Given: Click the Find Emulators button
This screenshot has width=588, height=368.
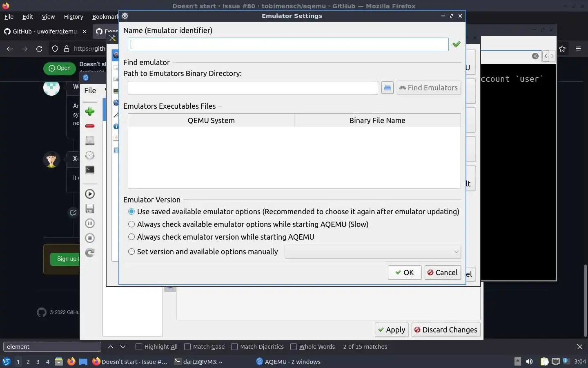Looking at the screenshot, I should (x=429, y=88).
